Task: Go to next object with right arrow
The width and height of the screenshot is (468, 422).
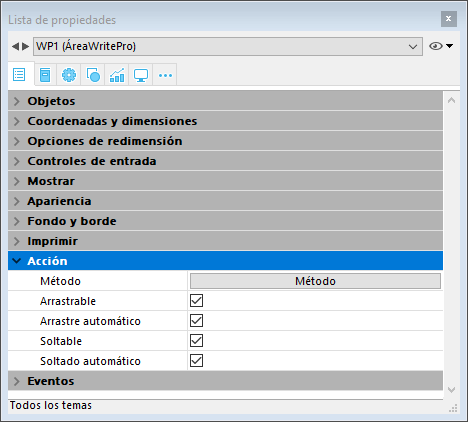Action: (x=25, y=46)
